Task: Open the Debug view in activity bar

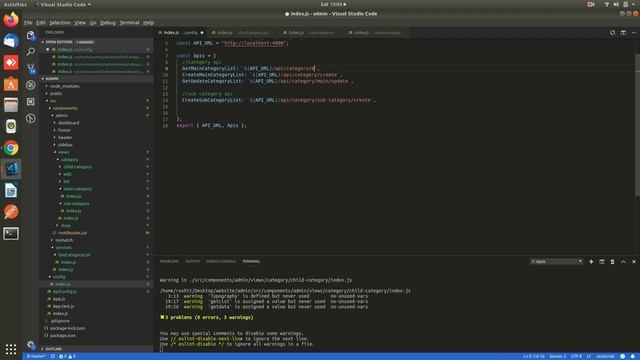Action: 31,85
